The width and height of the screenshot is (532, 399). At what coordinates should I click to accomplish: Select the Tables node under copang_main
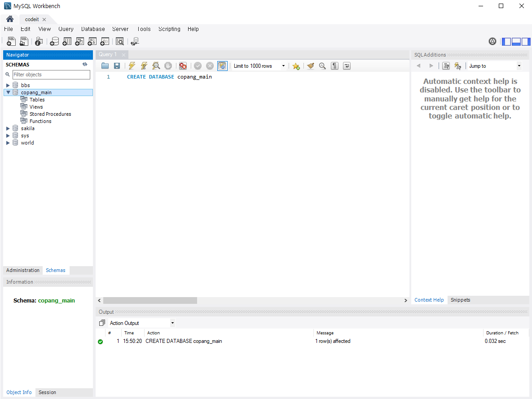click(x=37, y=99)
